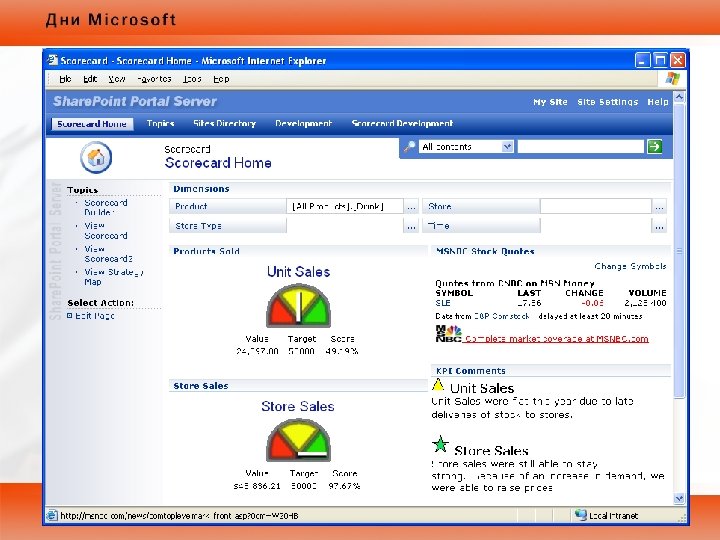Click the Store Type value field

[x=345, y=226]
